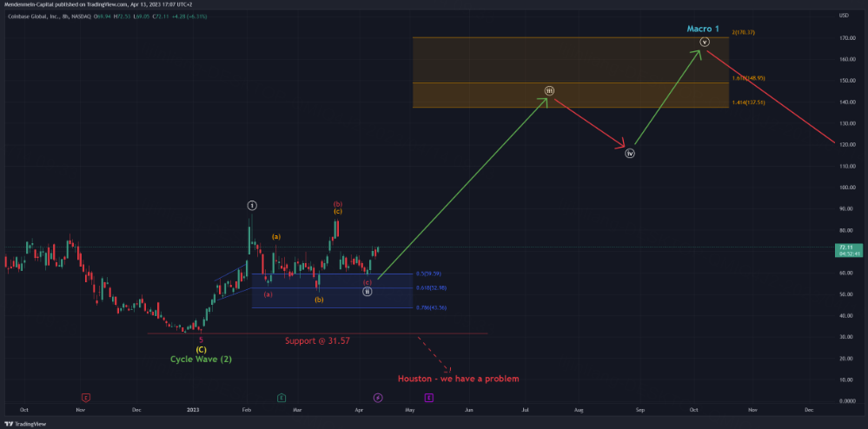Click 170.00 on the price axis

846,38
